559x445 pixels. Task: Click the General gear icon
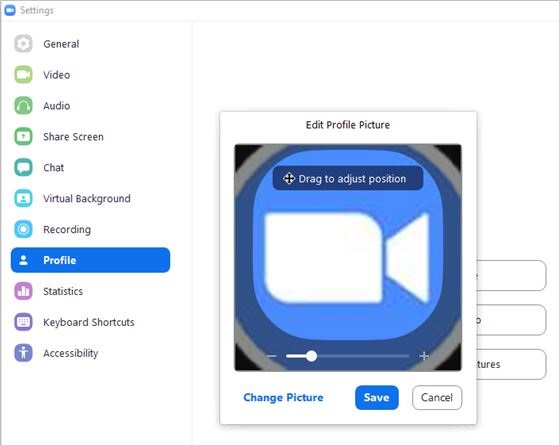coord(23,44)
